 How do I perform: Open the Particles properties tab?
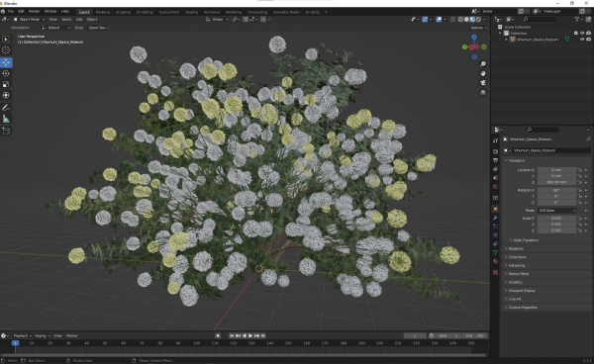tap(495, 227)
